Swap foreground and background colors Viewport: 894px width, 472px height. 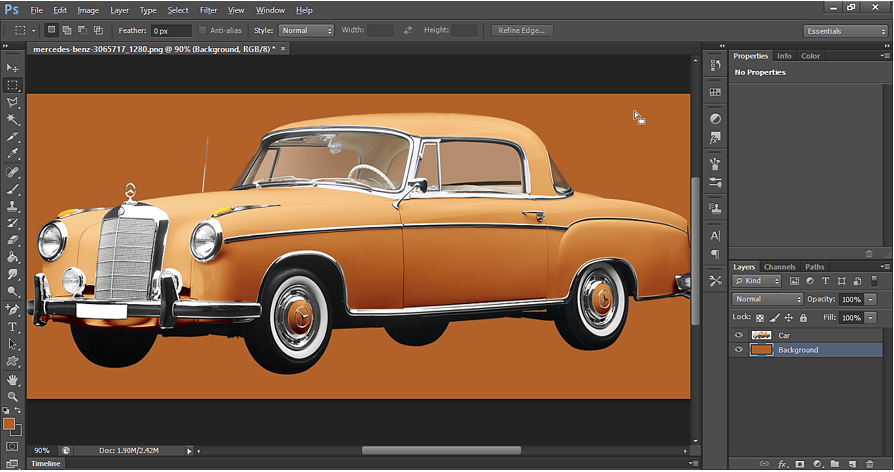pyautogui.click(x=18, y=410)
